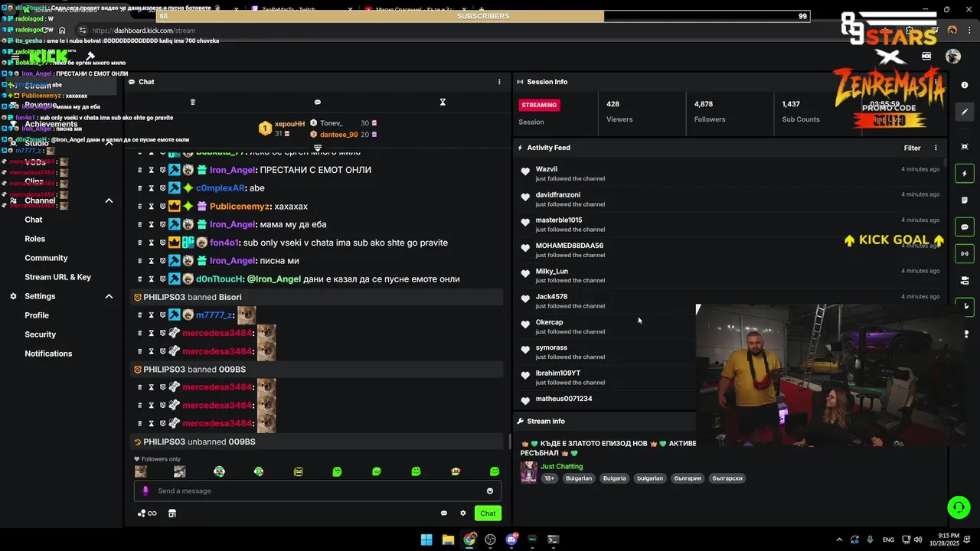Open the Windows Start menu

(426, 540)
